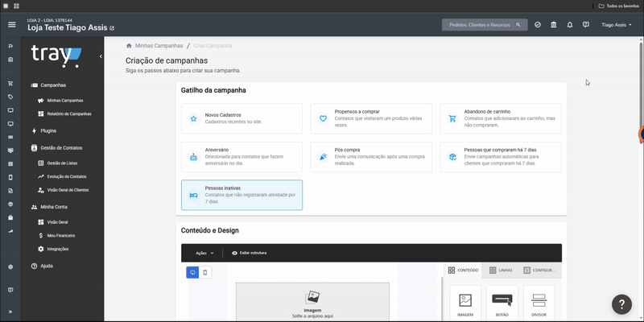Select the Abandono de carrinho trigger card
The height and width of the screenshot is (322, 644).
click(x=501, y=118)
